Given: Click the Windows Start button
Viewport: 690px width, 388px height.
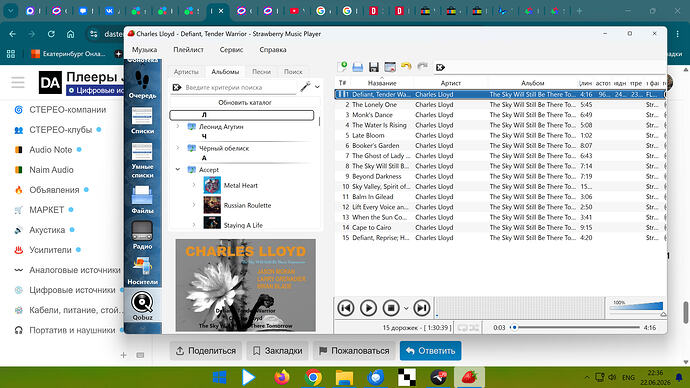Looking at the screenshot, I should pos(219,377).
